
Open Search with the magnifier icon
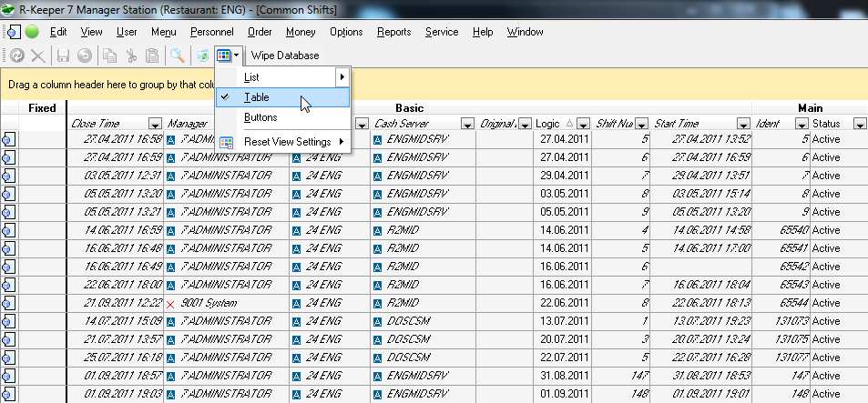(177, 55)
